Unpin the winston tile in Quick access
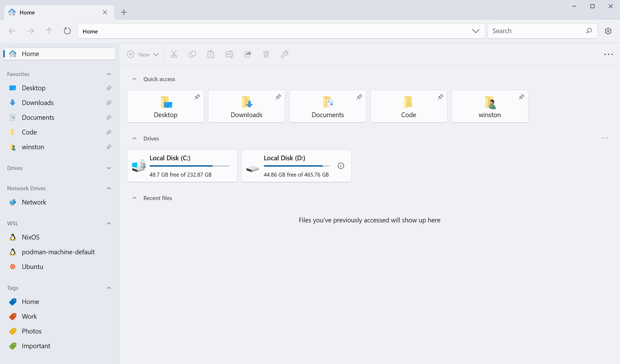This screenshot has width=620, height=364. (x=522, y=97)
